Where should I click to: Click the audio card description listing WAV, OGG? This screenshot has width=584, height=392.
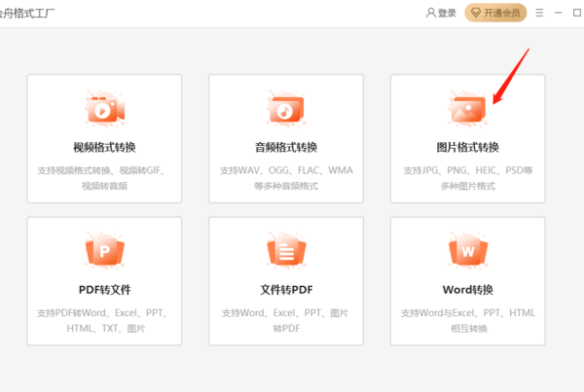pyautogui.click(x=285, y=177)
